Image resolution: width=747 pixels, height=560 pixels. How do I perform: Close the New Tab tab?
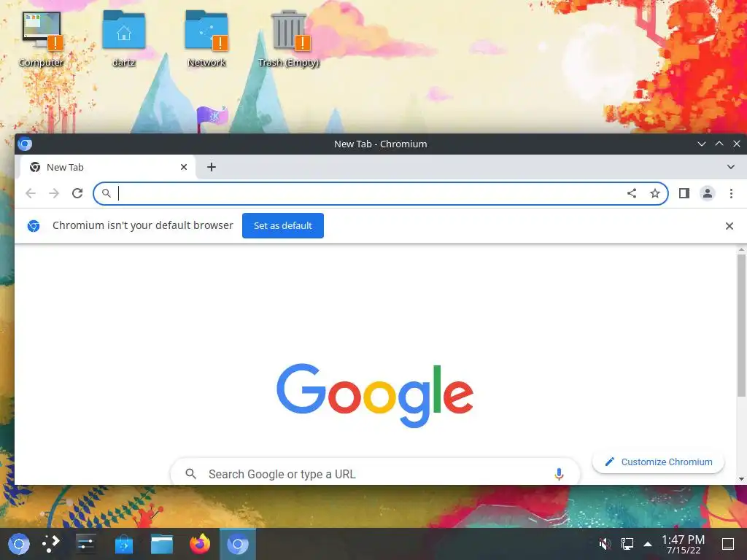pos(184,167)
